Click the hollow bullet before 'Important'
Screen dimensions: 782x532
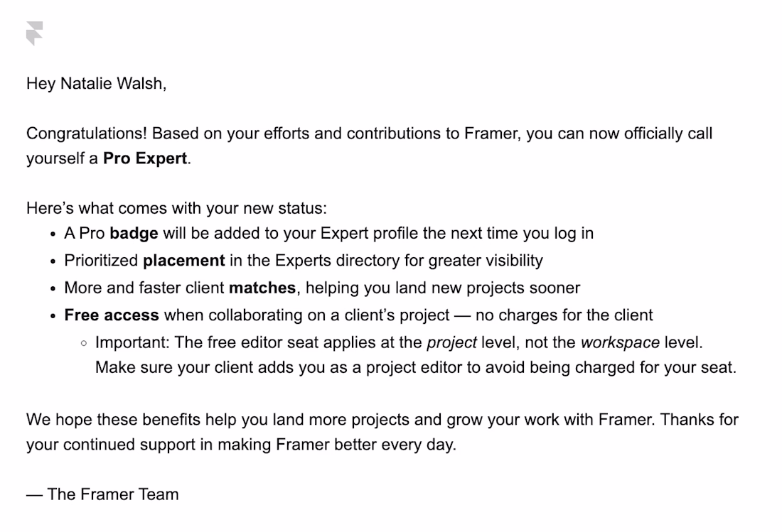[84, 343]
